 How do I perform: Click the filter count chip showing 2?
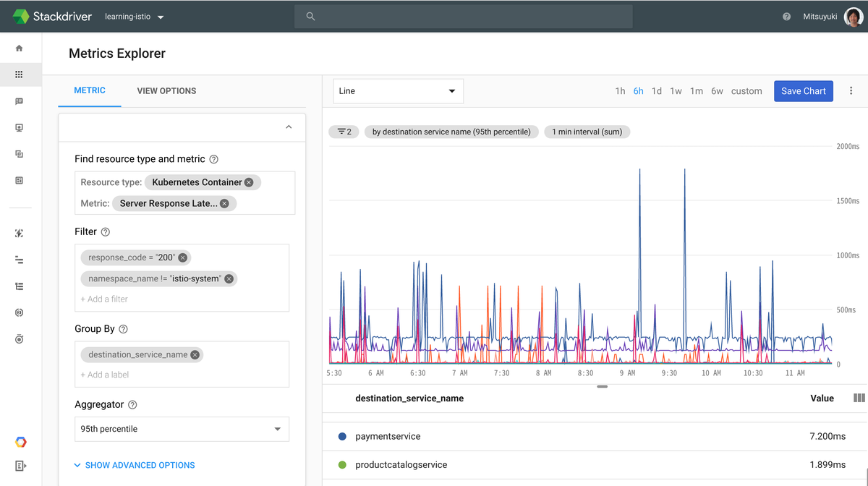(344, 132)
